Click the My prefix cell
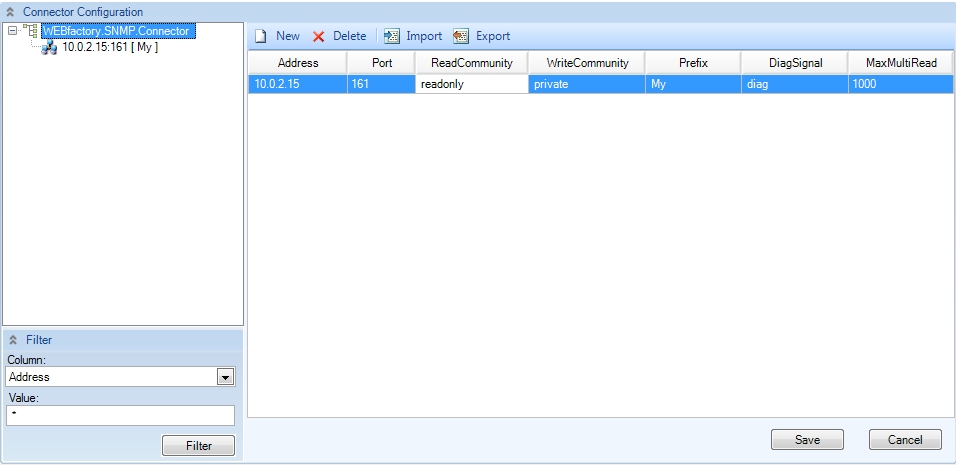The height and width of the screenshot is (465, 956). [x=693, y=84]
